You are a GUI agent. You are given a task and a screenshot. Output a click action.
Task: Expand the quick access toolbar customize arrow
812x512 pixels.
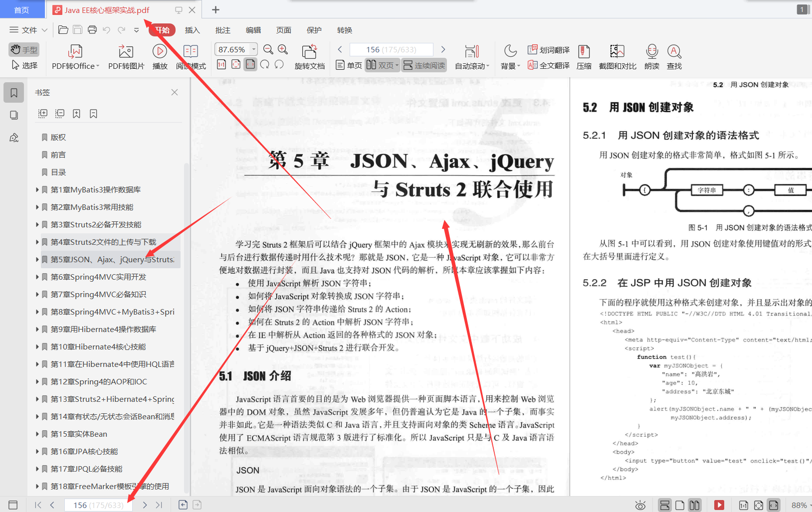click(x=136, y=30)
